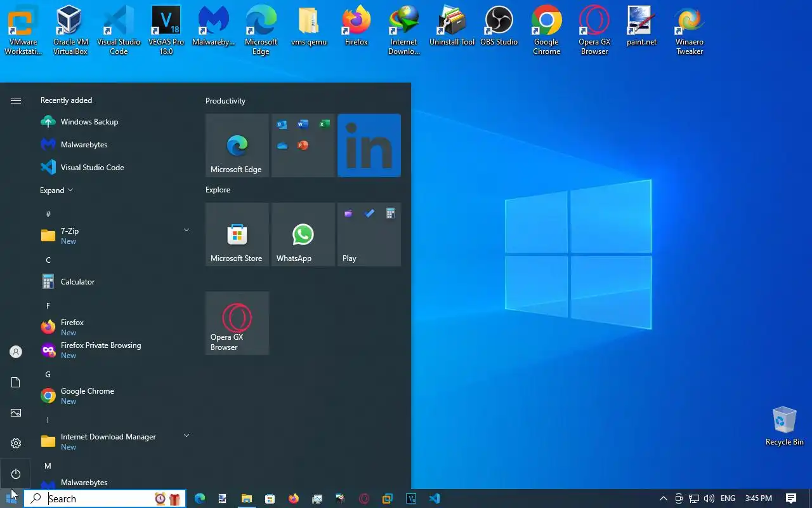The image size is (812, 508).
Task: Open the notification center icon
Action: click(791, 498)
